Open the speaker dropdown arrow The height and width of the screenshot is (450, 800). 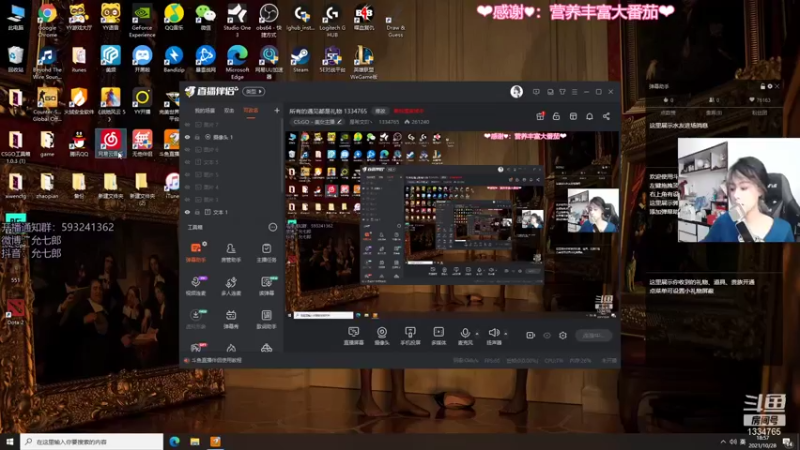[506, 334]
